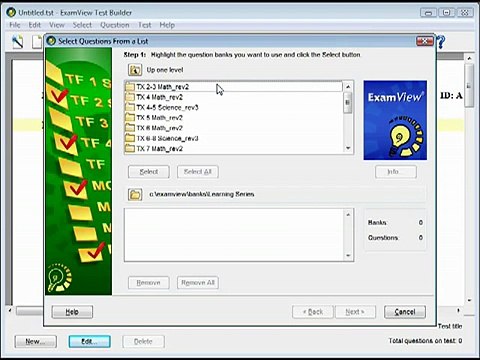Click the folder icon of TX 6-8 Science_rev3
480x360 pixels.
click(130, 138)
